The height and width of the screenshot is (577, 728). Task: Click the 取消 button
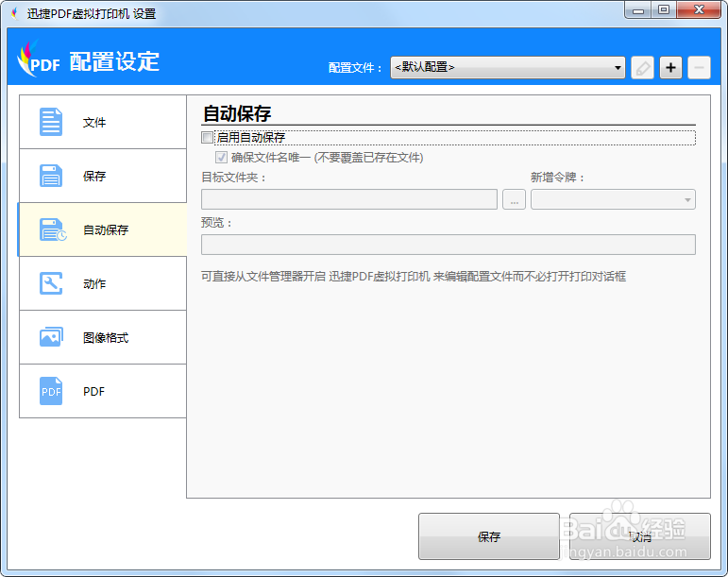(640, 536)
